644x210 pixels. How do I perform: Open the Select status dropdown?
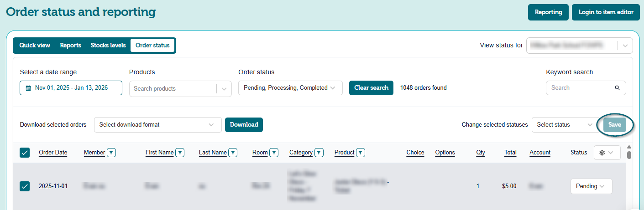pyautogui.click(x=563, y=125)
